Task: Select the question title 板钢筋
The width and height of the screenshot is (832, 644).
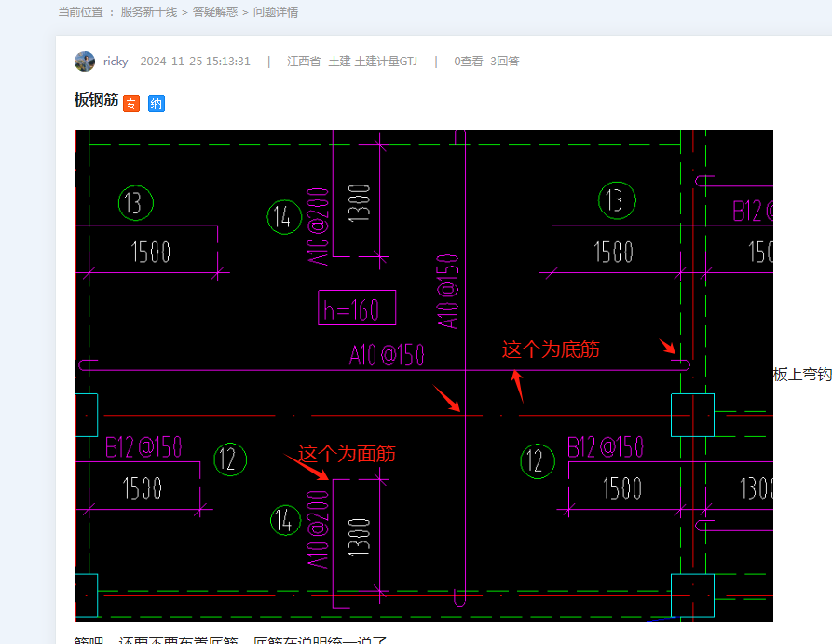Action: pyautogui.click(x=96, y=100)
